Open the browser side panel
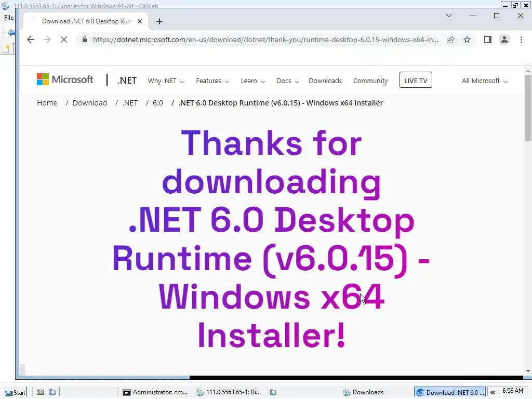Viewport: 532px width, 399px height. (487, 39)
